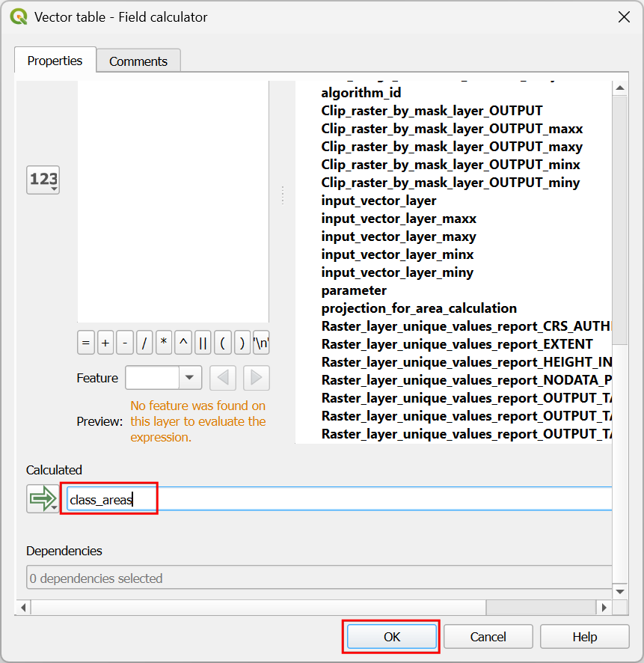Insert the division slash operator
The width and height of the screenshot is (644, 663).
[x=144, y=343]
